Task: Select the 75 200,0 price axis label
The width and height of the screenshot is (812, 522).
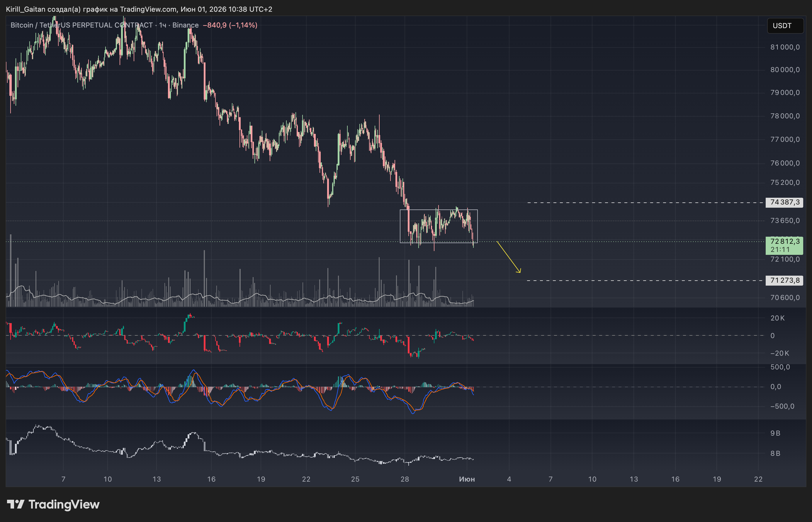Action: [785, 182]
